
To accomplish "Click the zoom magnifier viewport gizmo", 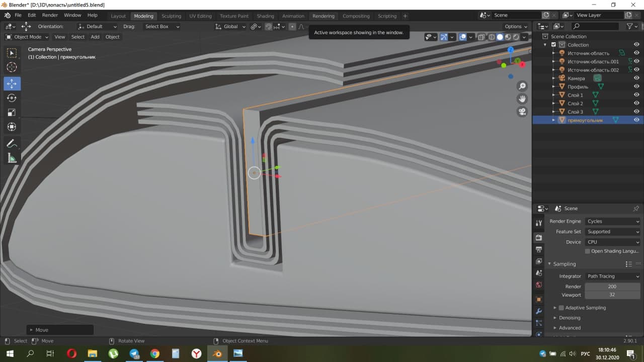I will pos(522,86).
